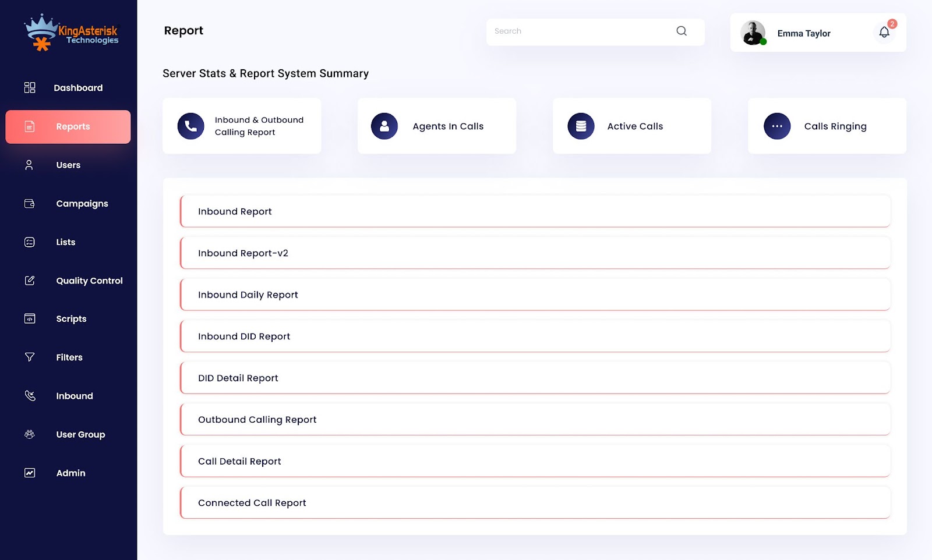
Task: Click the phone icon on Calling Report card
Action: [x=191, y=126]
